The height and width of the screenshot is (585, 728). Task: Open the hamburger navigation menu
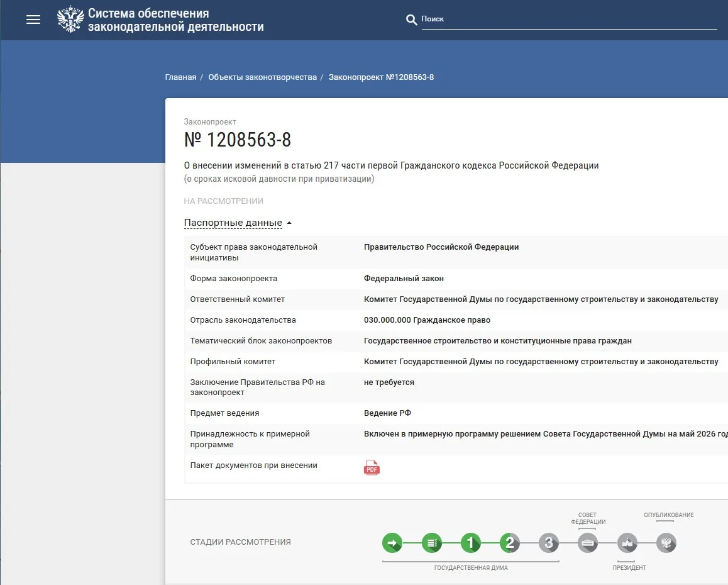pos(33,19)
